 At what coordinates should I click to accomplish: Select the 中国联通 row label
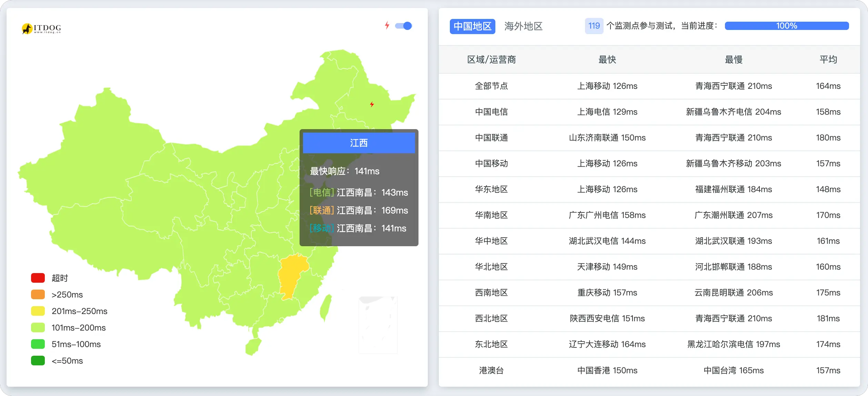[x=491, y=137]
